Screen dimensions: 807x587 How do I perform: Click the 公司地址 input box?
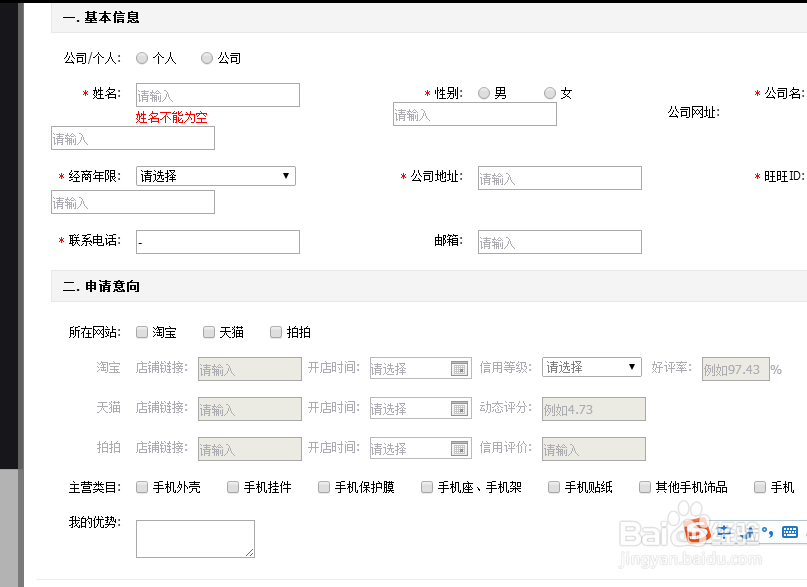[x=559, y=178]
